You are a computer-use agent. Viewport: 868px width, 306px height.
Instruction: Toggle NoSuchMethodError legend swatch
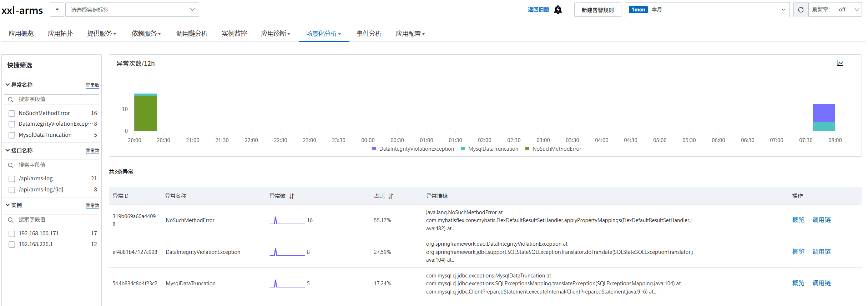(527, 149)
